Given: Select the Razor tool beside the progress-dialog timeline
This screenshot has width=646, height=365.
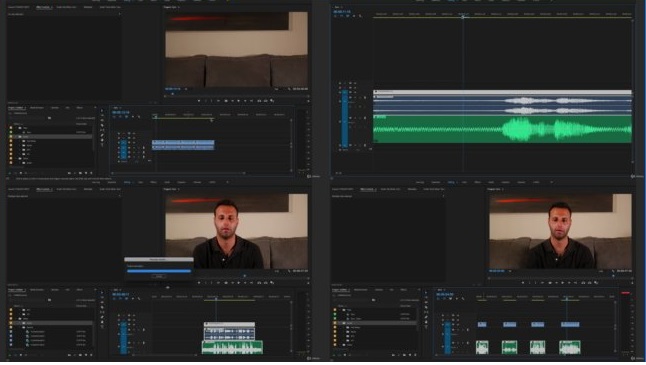Looking at the screenshot, I should [x=102, y=307].
